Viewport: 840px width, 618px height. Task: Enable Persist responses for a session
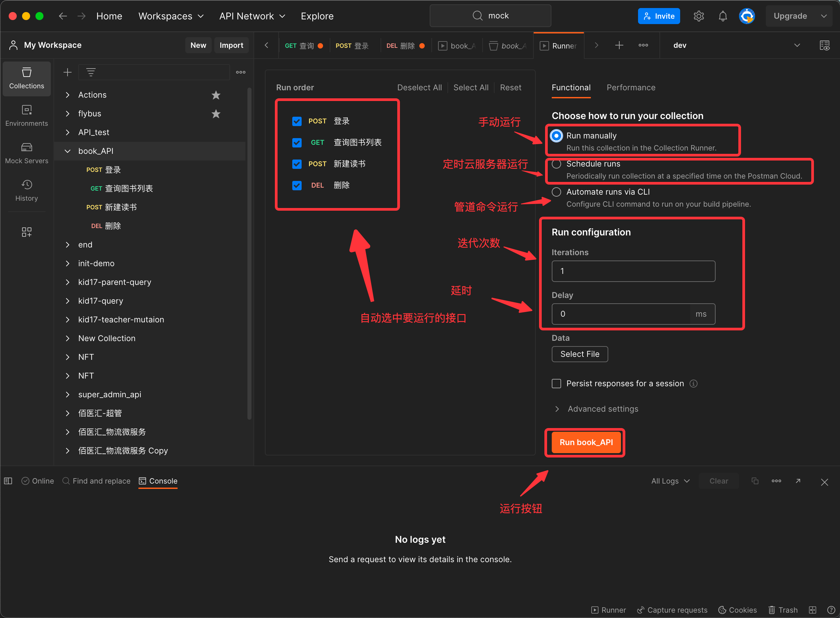coord(556,384)
